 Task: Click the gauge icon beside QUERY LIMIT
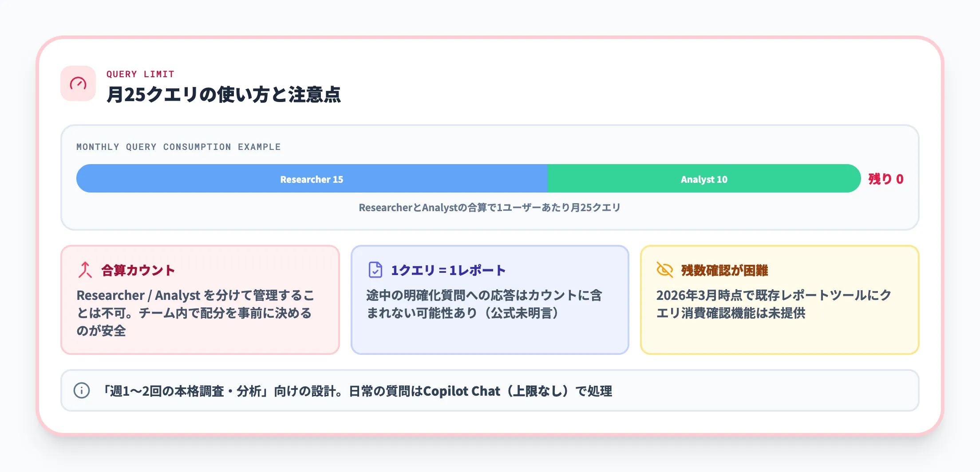point(78,83)
